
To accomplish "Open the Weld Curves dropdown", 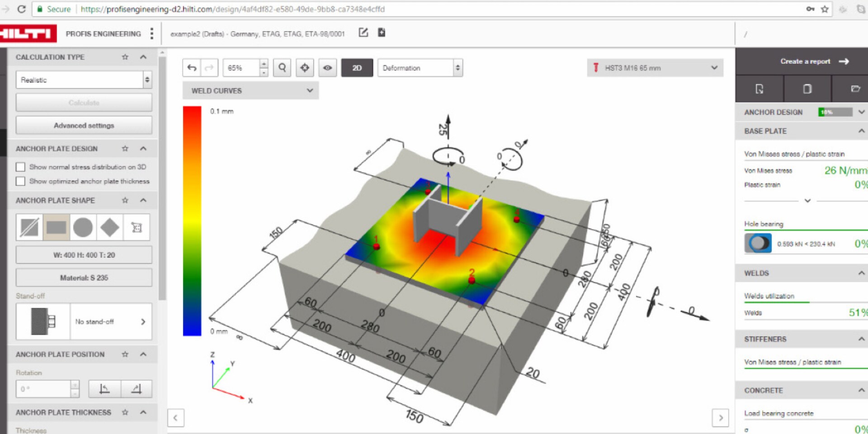I will tap(250, 90).
